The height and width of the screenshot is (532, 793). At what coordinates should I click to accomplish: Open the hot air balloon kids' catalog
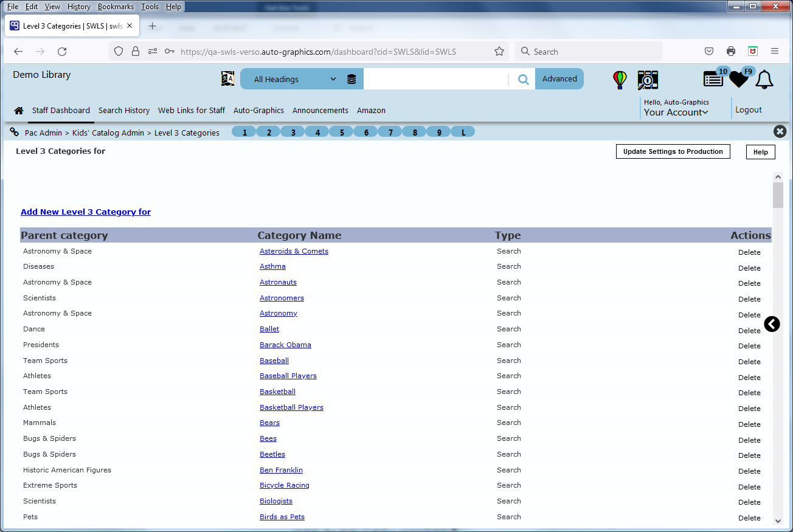coord(620,80)
